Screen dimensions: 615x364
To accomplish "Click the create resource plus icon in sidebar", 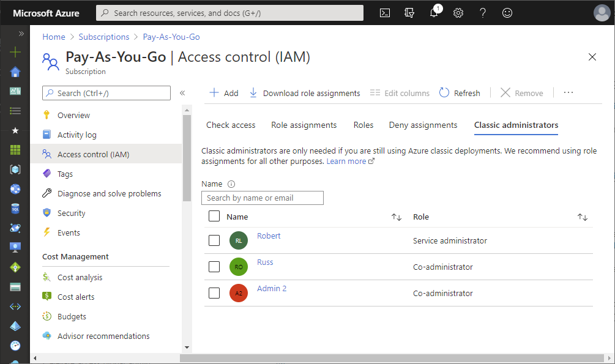I will 15,53.
